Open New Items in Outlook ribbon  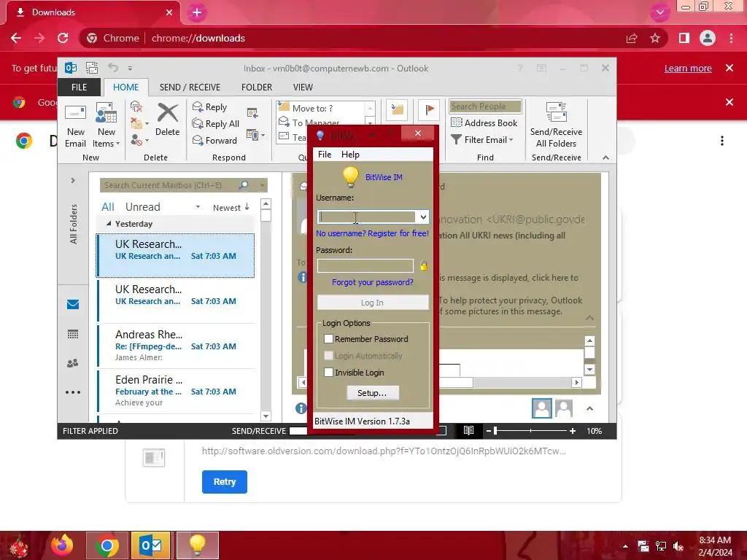(x=107, y=125)
